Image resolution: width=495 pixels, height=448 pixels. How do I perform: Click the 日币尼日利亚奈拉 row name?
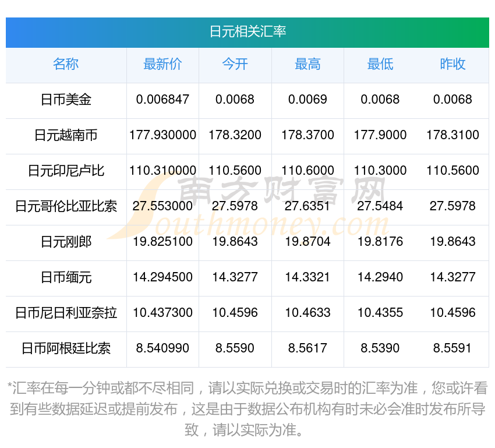[66, 313]
